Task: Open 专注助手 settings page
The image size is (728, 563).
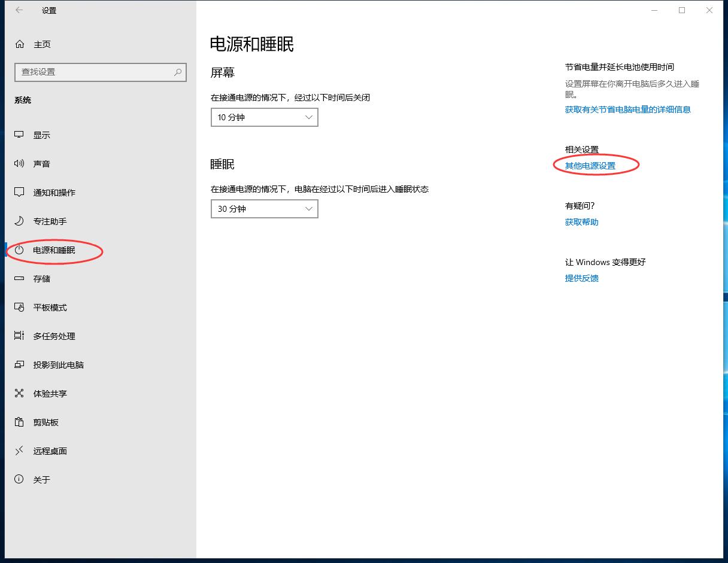Action: coord(50,221)
